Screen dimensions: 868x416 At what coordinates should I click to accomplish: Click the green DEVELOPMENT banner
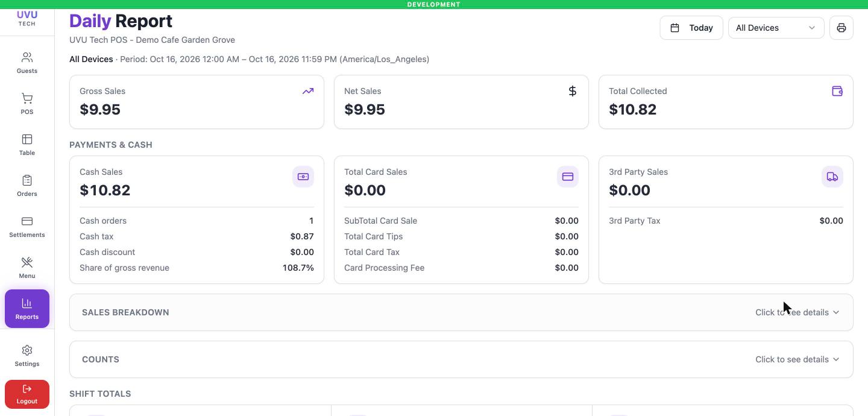click(x=434, y=4)
